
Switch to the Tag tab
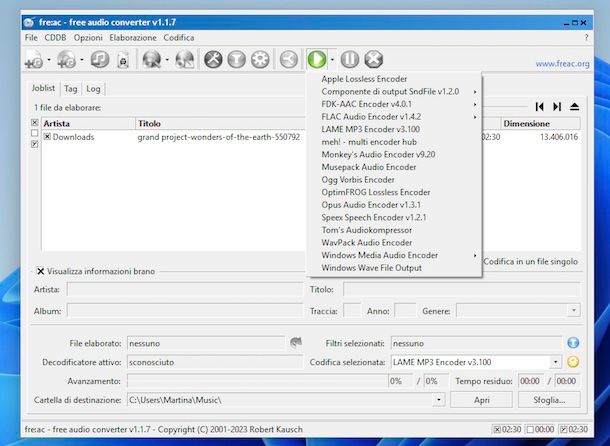point(70,89)
